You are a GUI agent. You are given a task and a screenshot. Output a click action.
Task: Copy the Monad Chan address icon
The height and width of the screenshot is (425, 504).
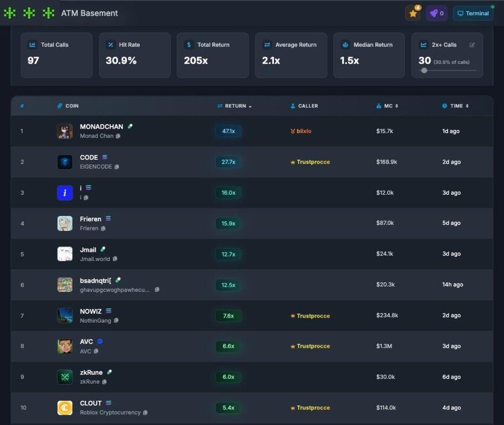tap(118, 136)
